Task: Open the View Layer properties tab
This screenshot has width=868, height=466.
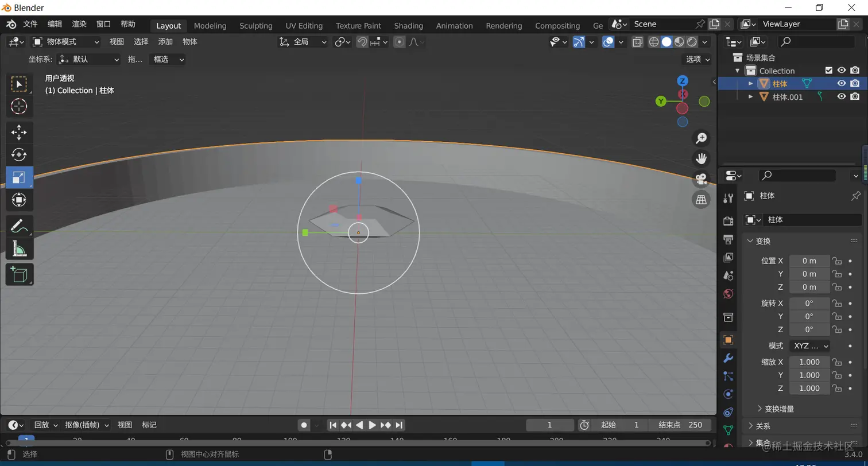Action: pos(728,258)
